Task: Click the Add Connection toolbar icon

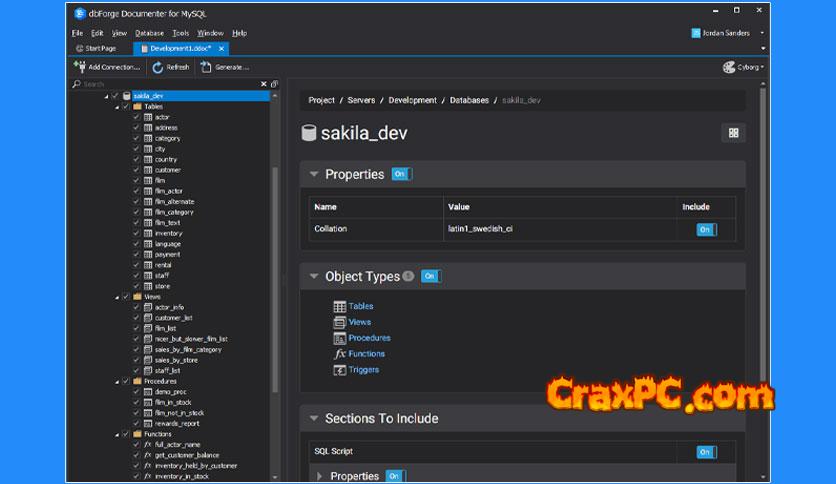Action: point(79,67)
